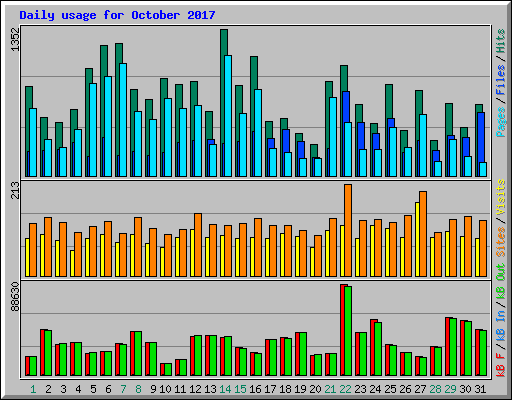The image size is (512, 400).
Task: Click day label 31 on the x-axis
Action: pyautogui.click(x=480, y=389)
